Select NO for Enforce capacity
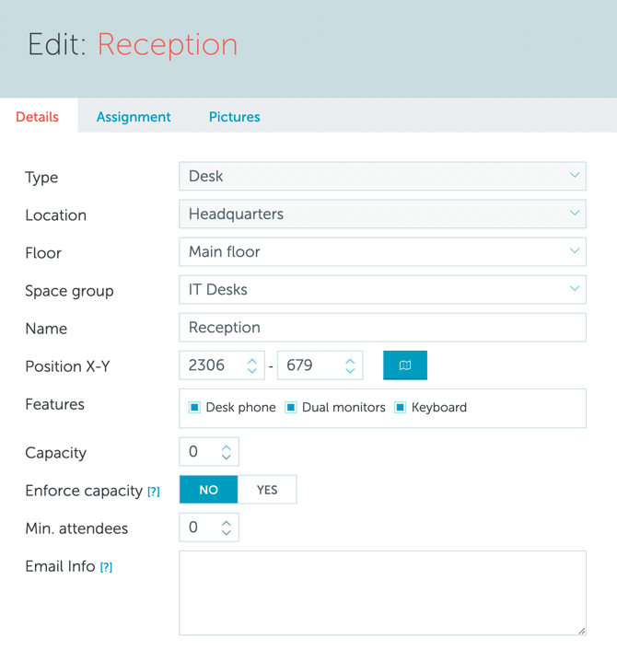Viewport: 617px width, 672px height. (209, 490)
